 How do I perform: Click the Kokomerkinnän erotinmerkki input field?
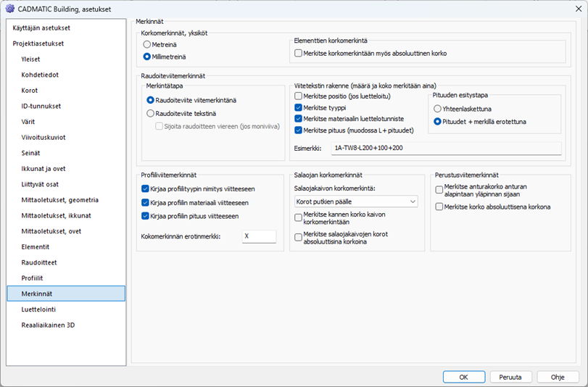pos(259,236)
